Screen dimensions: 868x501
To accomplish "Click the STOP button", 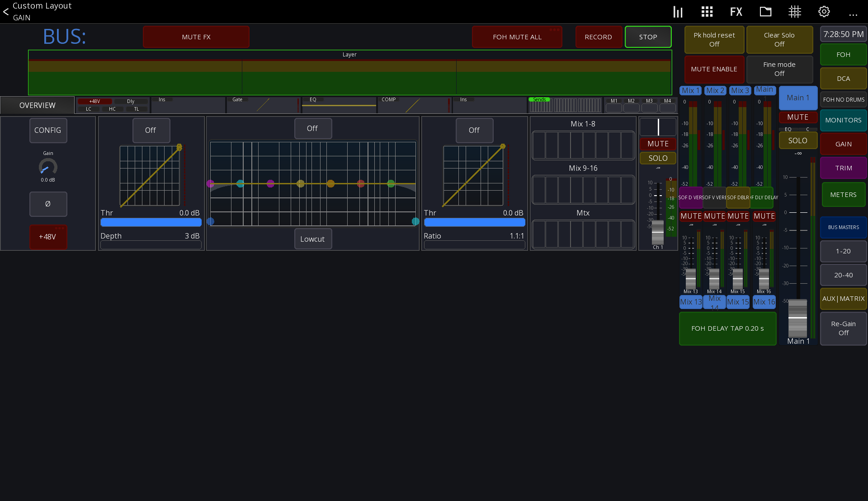I will click(x=648, y=37).
